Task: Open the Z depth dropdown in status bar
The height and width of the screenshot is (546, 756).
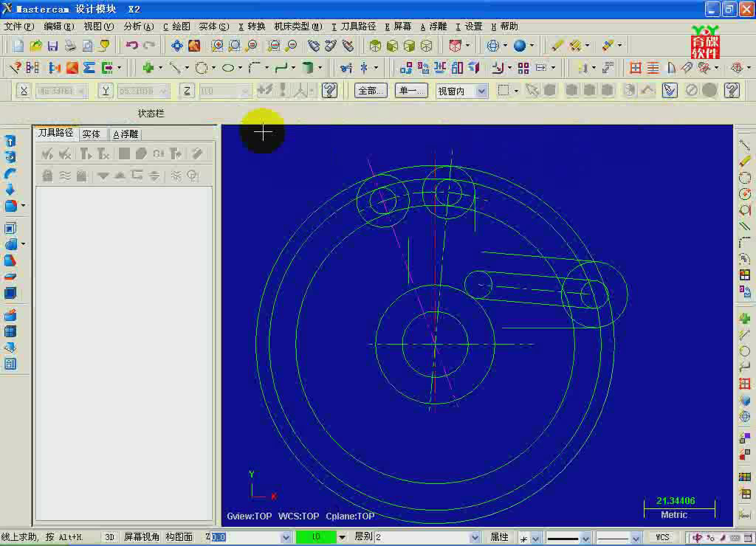Action: pos(286,537)
